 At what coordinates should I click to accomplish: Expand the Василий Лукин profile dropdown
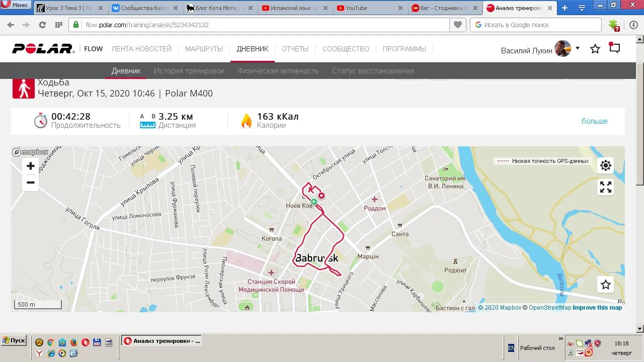[578, 48]
